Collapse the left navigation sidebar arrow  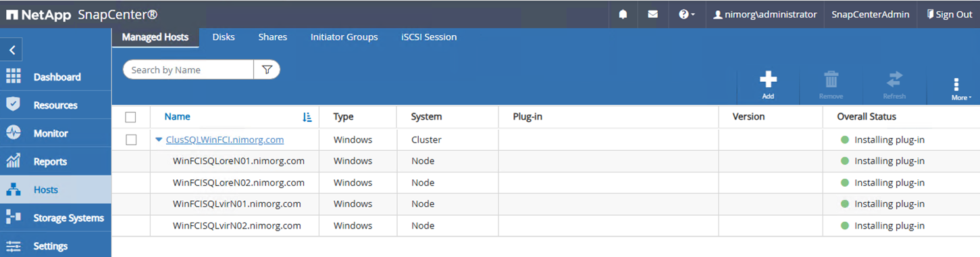point(11,50)
